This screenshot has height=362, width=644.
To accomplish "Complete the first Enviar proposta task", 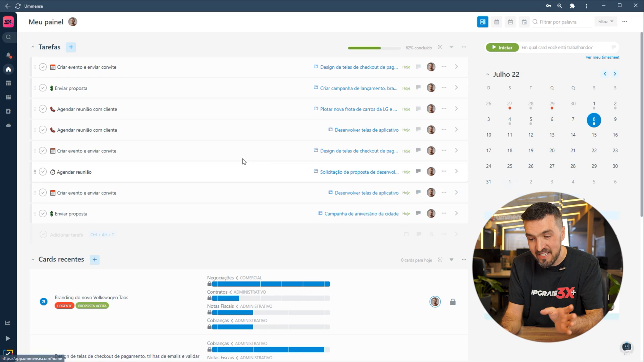I will [43, 88].
